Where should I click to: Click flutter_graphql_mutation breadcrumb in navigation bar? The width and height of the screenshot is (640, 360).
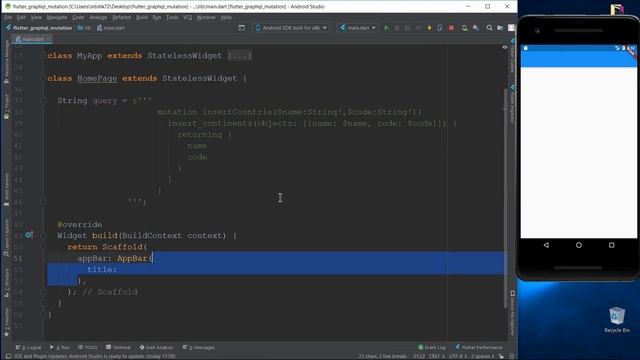click(39, 28)
